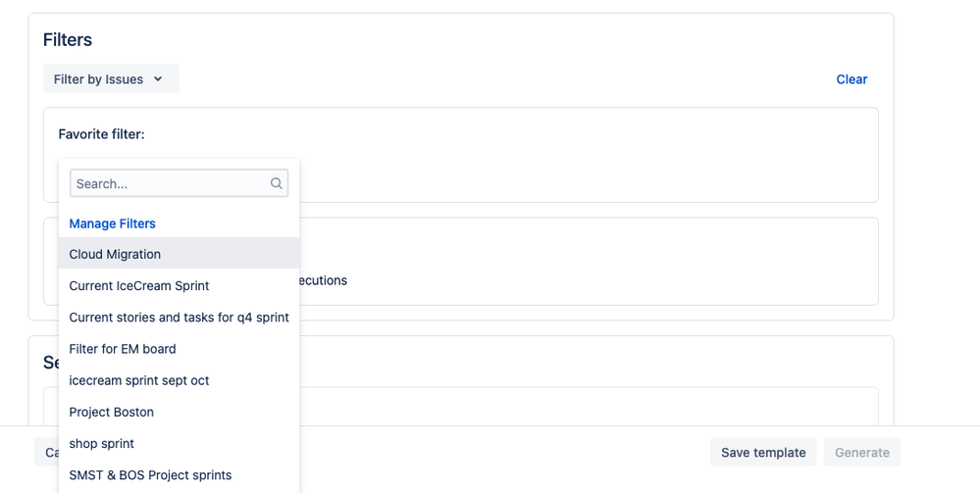Click the Clear link
Screen dimensions: 980x493
click(x=851, y=79)
